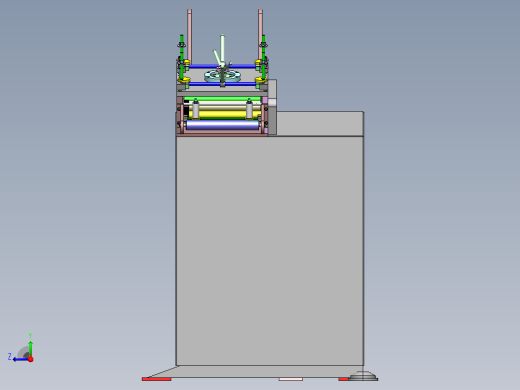Select the long red foot pad at bottom left
This screenshot has width=520, height=390.
pos(156,379)
